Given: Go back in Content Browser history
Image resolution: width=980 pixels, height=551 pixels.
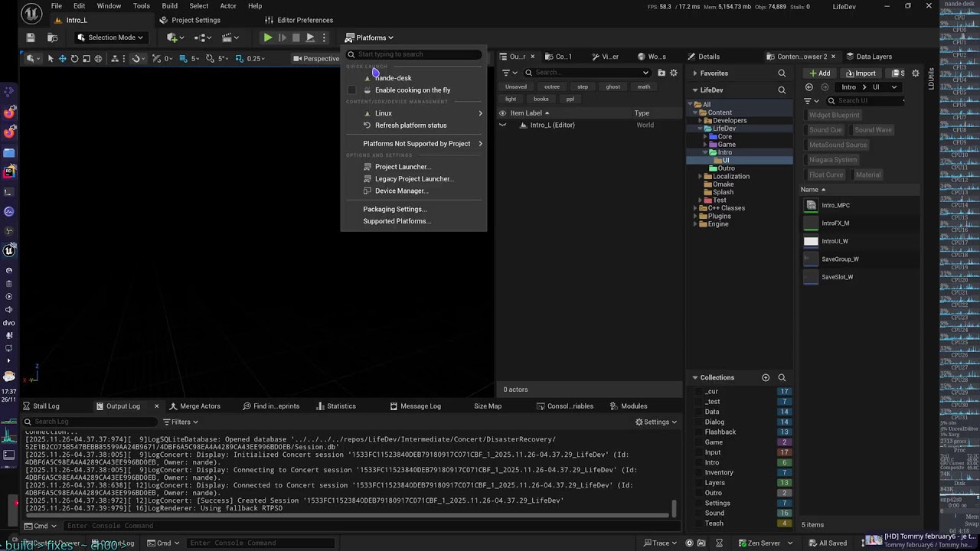Looking at the screenshot, I should click(x=809, y=87).
